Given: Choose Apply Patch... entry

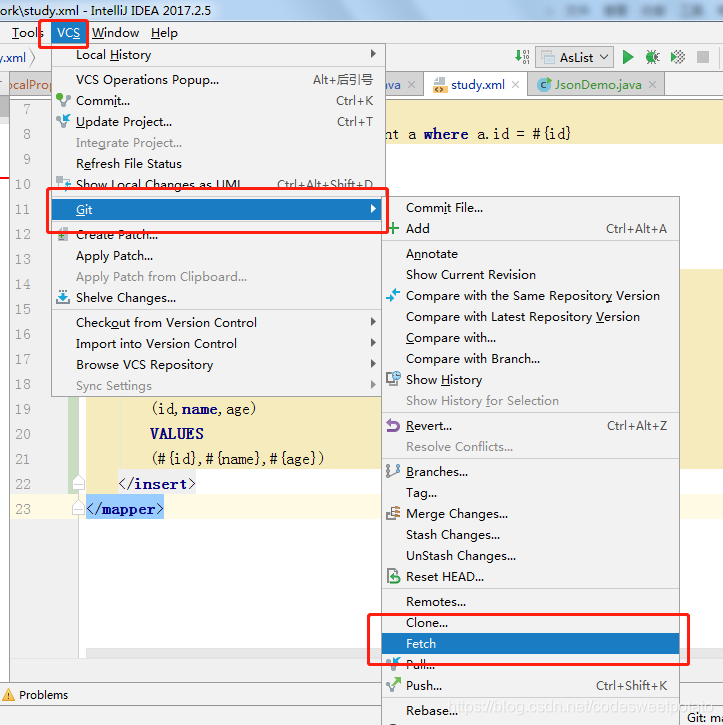Looking at the screenshot, I should click(218, 256).
